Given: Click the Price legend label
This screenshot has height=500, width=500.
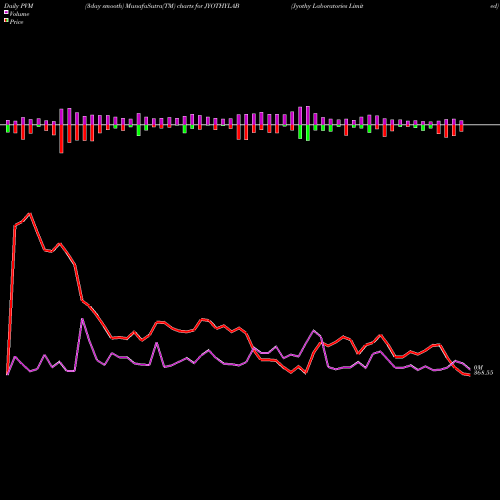Looking at the screenshot, I should pyautogui.click(x=16, y=22).
